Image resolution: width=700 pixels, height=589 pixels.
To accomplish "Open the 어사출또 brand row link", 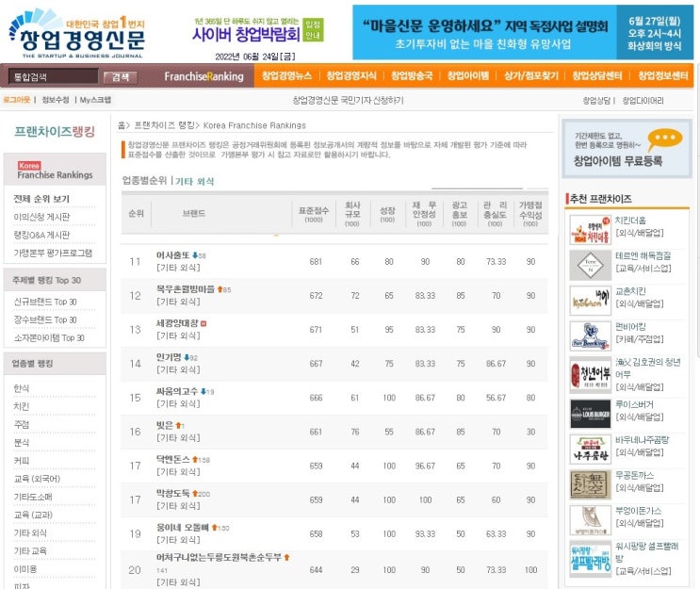I will (x=172, y=255).
